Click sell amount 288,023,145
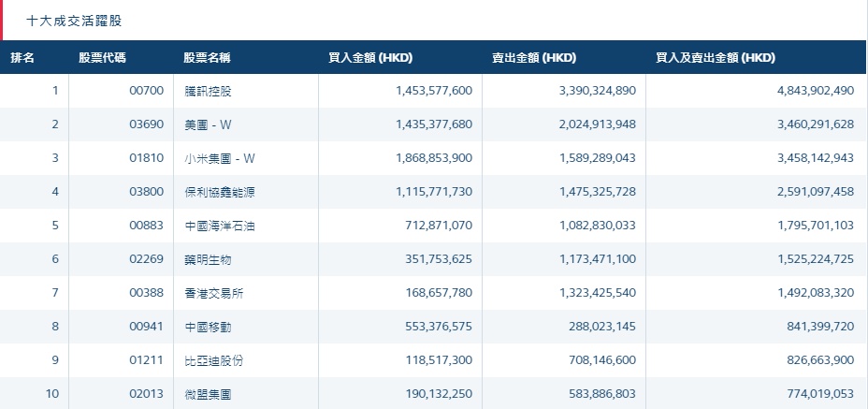This screenshot has height=409, width=868. [x=602, y=327]
